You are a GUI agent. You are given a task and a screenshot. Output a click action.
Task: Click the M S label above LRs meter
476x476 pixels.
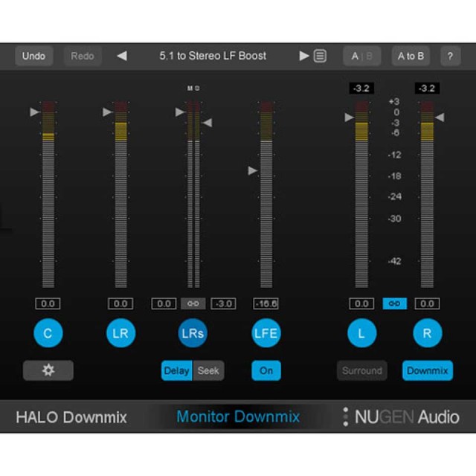pos(193,88)
